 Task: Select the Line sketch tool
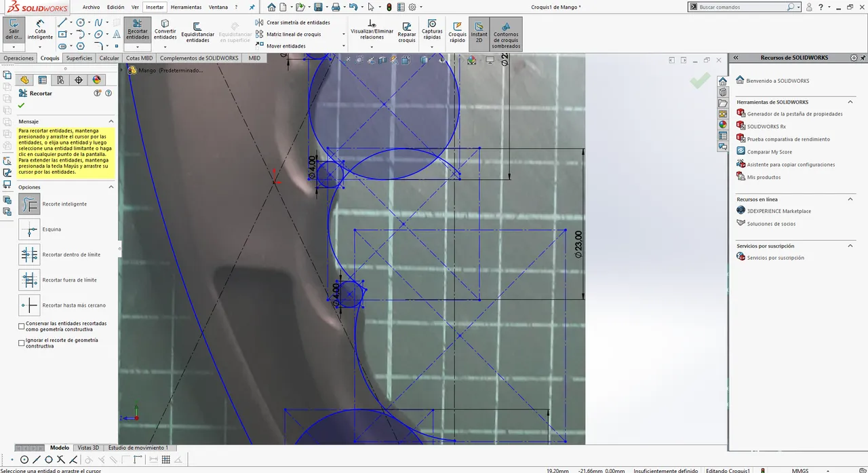click(62, 22)
